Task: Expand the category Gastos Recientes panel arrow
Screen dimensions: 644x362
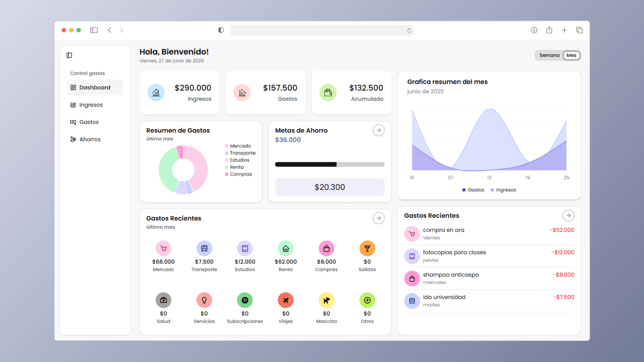Action: [x=379, y=218]
